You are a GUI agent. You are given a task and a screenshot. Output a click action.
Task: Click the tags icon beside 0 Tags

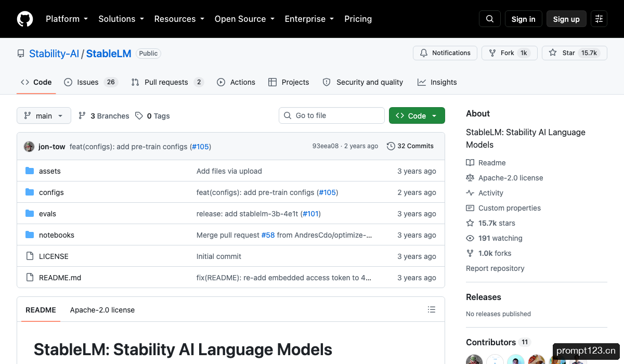tap(139, 116)
